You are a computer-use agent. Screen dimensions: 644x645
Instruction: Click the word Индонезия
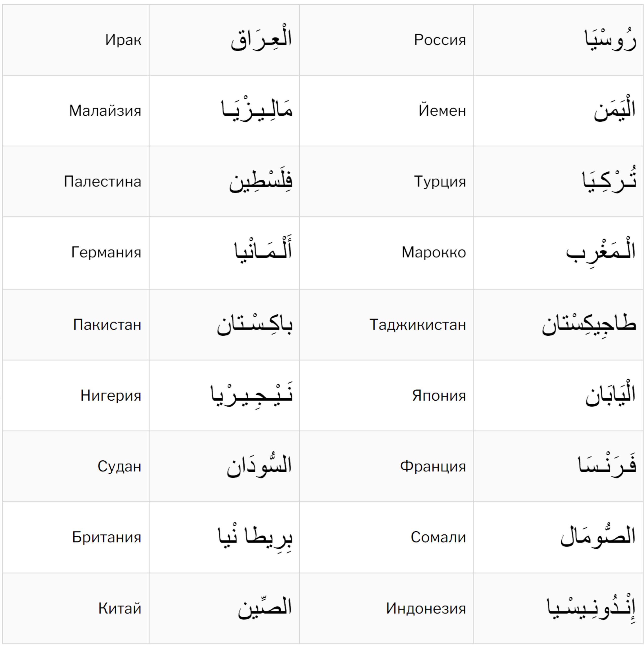(426, 608)
